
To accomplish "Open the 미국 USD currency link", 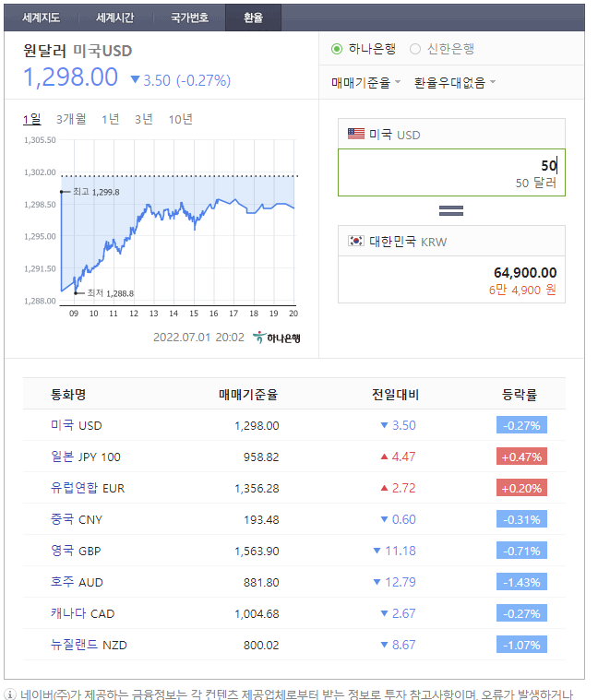I will point(77,425).
